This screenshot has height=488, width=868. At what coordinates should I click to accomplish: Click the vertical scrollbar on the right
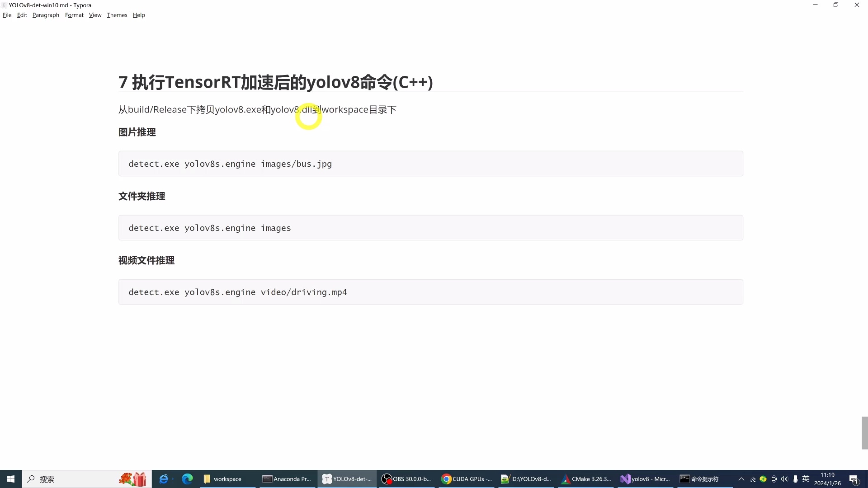[x=863, y=433]
